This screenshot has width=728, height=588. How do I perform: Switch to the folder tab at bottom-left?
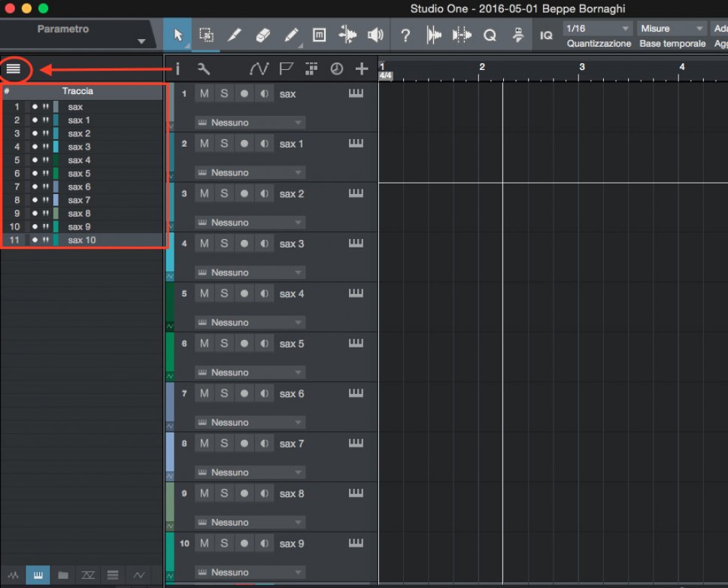click(63, 575)
